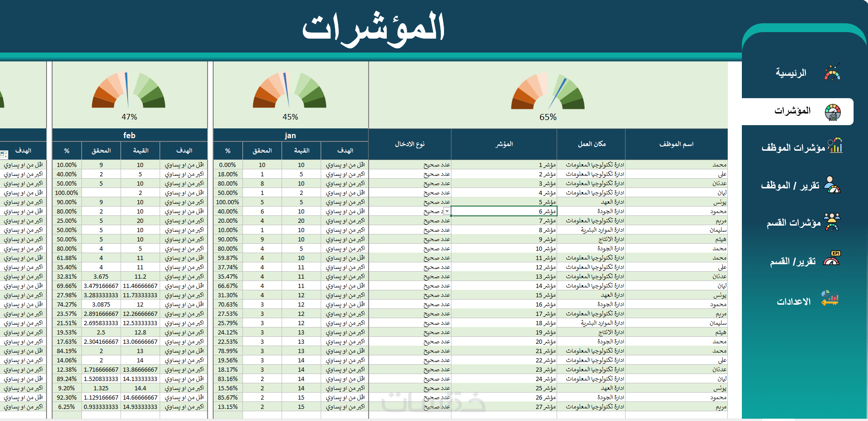Image resolution: width=868 pixels, height=421 pixels.
Task: Click the مؤشر 27 cell
Action: tap(504, 407)
